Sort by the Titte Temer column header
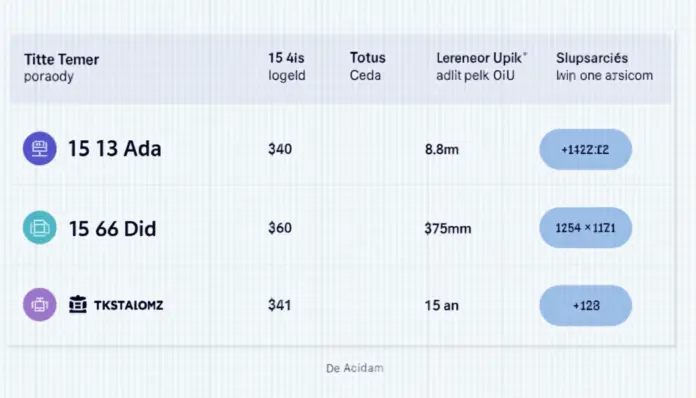Screen dimensions: 696x398 61,67
